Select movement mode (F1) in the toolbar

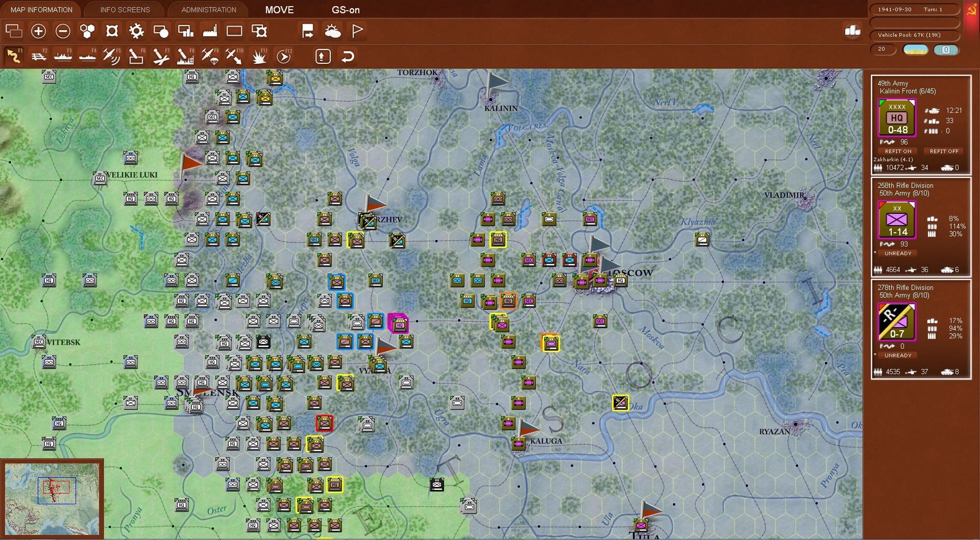click(14, 56)
